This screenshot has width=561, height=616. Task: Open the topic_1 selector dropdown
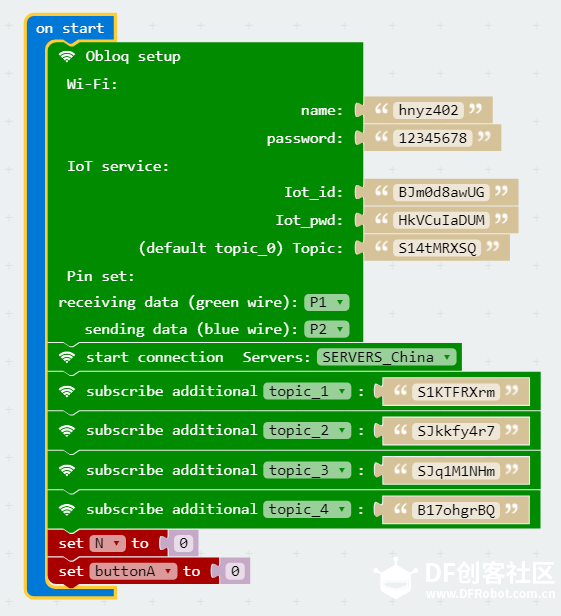(x=307, y=391)
